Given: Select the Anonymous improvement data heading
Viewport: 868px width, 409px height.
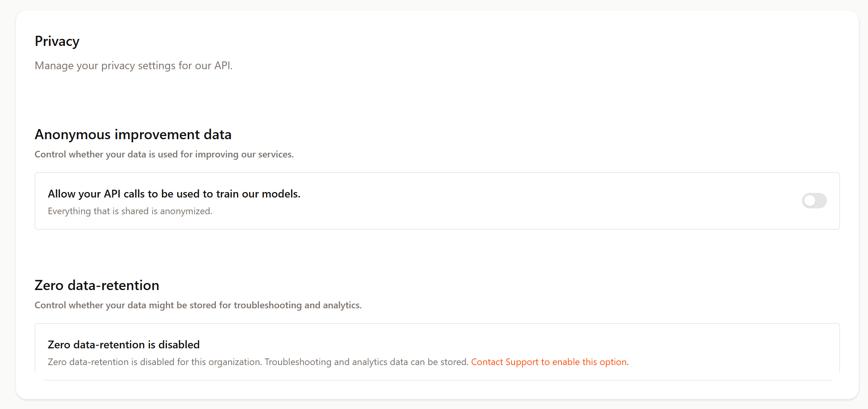Looking at the screenshot, I should (133, 135).
